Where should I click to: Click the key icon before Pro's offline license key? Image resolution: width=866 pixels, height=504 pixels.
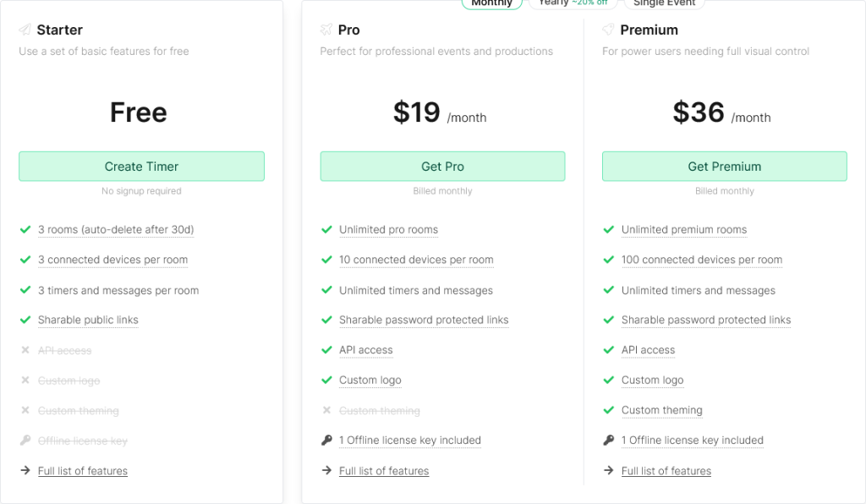pos(326,440)
